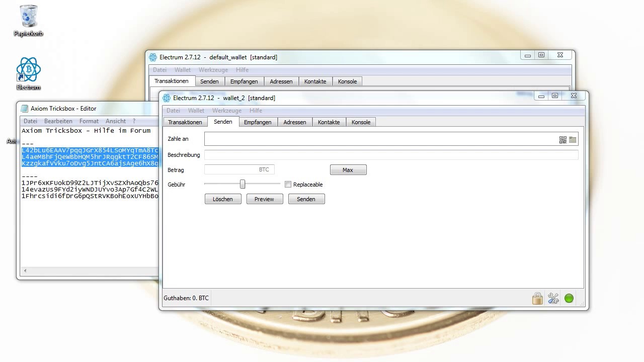Screen dimensions: 644x362
Task: Click the highlighted line starting with L42bLu6EAAV7
Action: 90,150
